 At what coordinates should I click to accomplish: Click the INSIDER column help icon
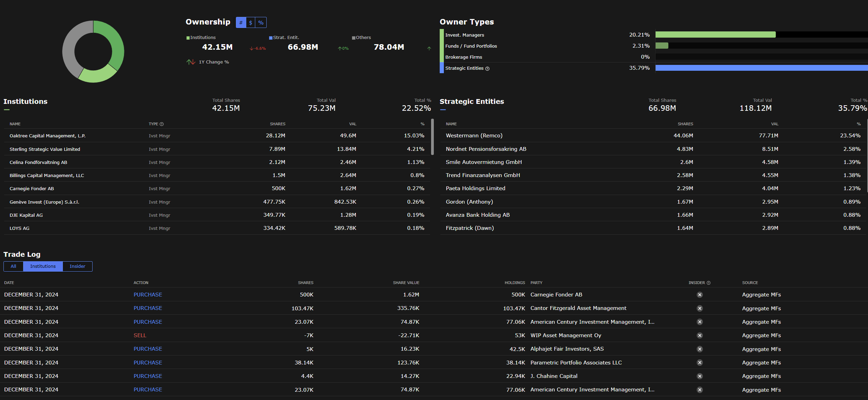click(x=708, y=283)
